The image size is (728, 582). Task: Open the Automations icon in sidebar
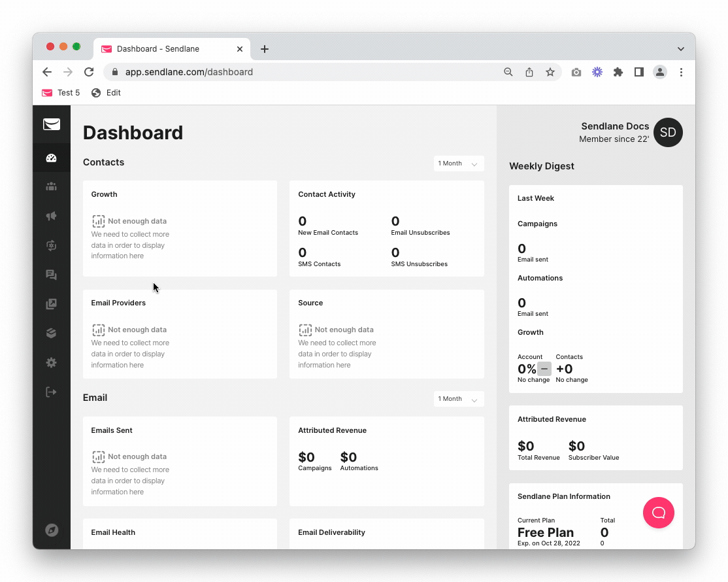(52, 245)
